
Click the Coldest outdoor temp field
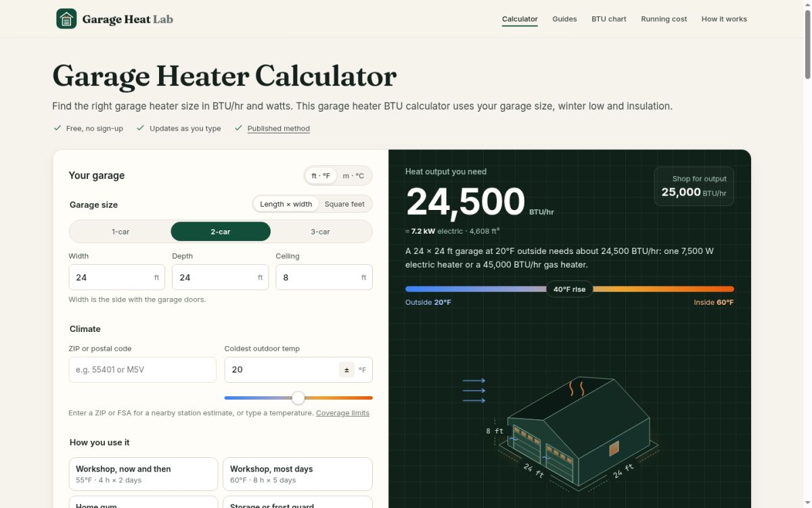298,370
